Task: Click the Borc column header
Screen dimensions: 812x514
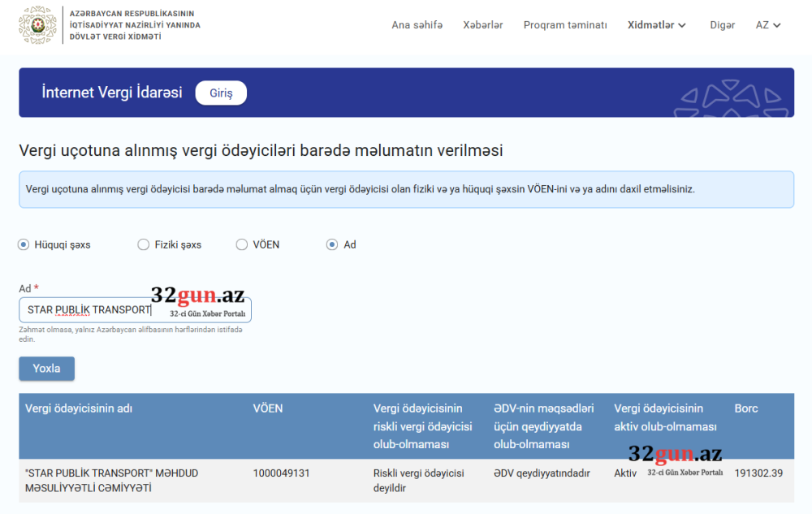Action: click(x=745, y=408)
